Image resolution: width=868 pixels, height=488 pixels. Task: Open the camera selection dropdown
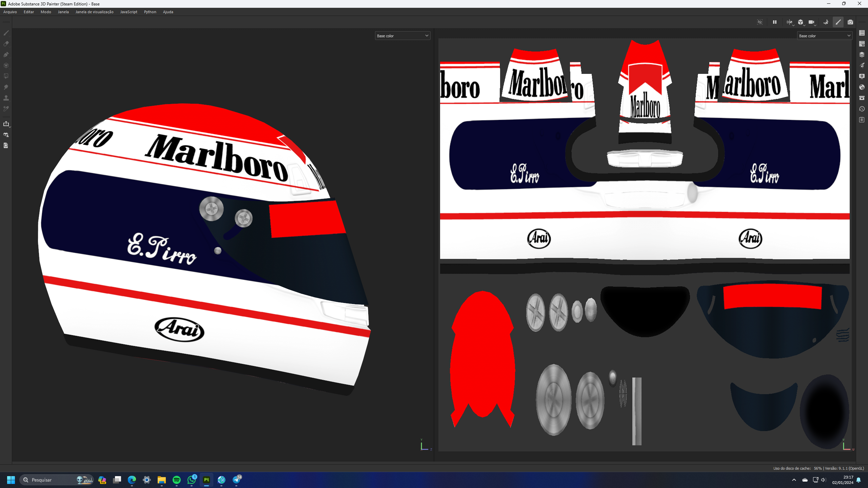pos(812,22)
